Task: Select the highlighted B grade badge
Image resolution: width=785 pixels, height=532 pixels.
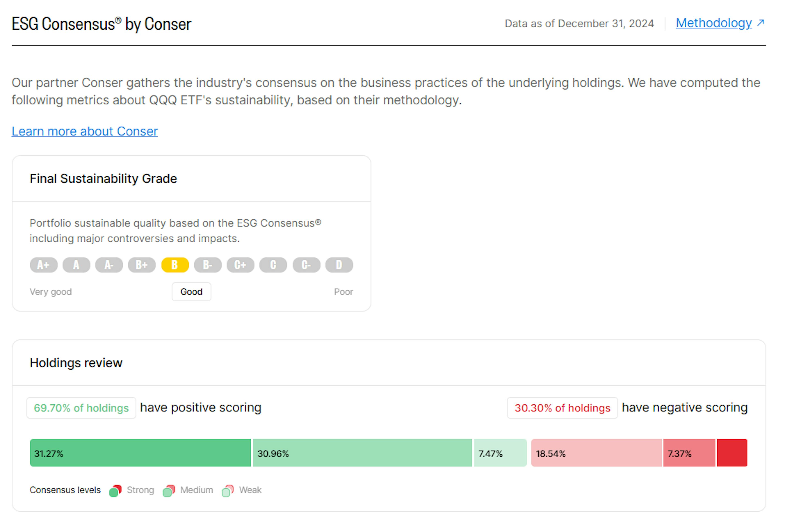Action: click(x=175, y=265)
